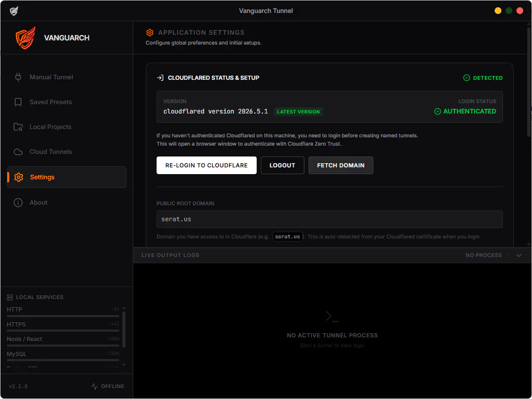The height and width of the screenshot is (399, 532).
Task: Click the Local Services scrollbar down arrow
Action: pyautogui.click(x=124, y=365)
